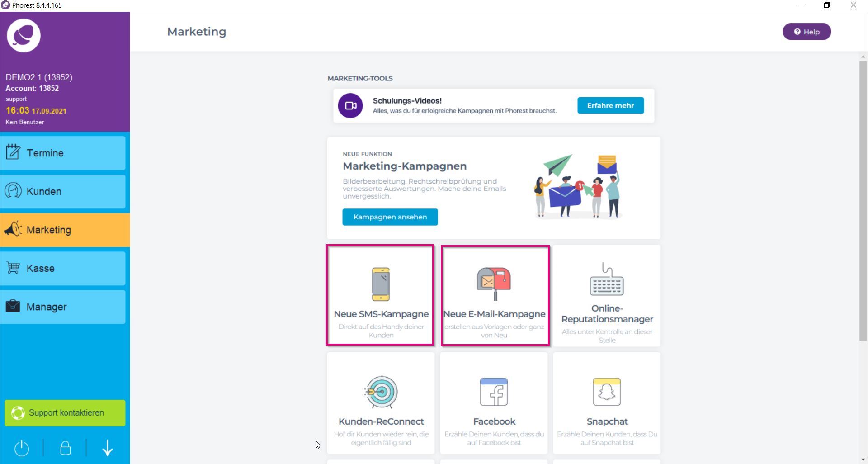Click the keyboard icon of Online-Reputationsmanager

[607, 279]
